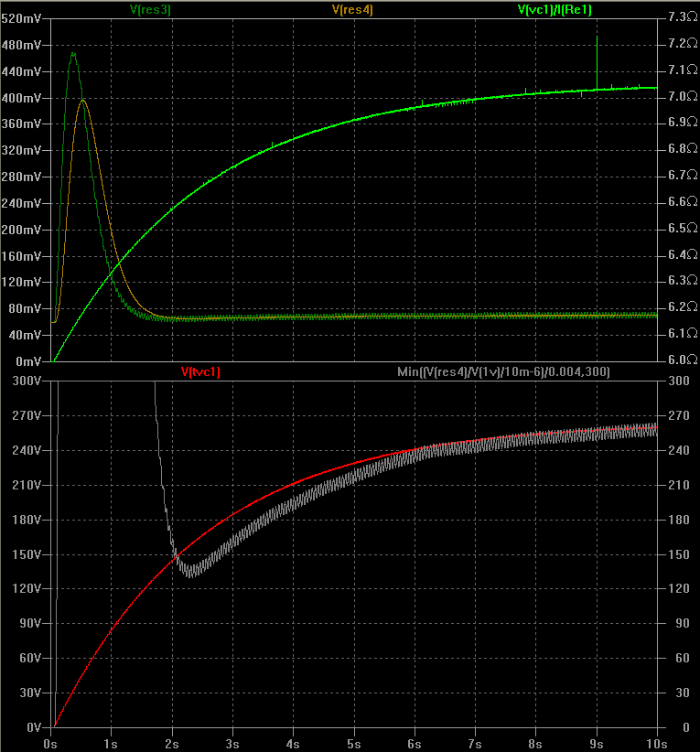Viewport: 700px width, 752px height.
Task: Click the 240mV left axis label
Action: (x=21, y=203)
